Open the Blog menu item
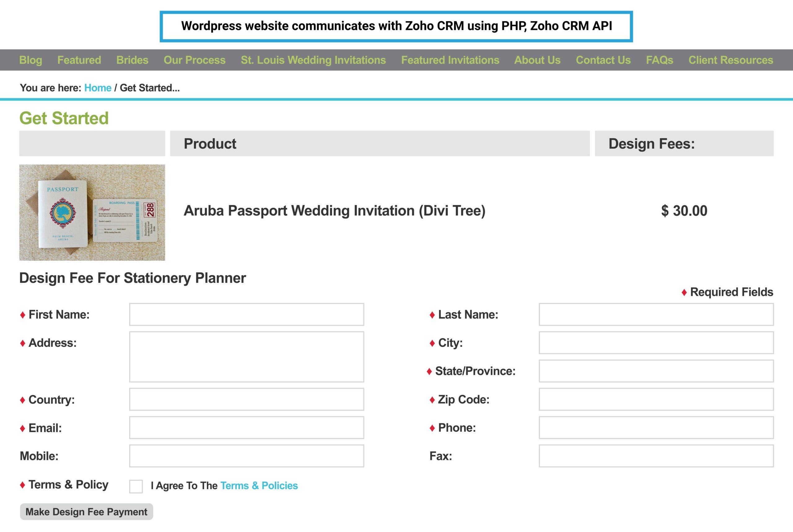 coord(31,60)
